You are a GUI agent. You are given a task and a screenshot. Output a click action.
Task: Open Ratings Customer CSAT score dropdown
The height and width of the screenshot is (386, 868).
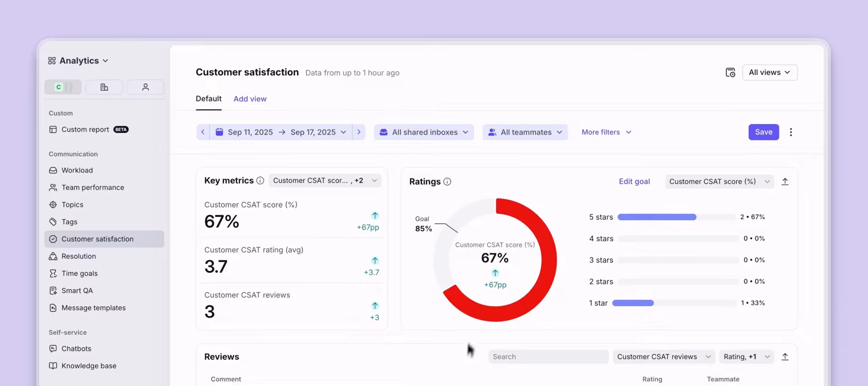tap(719, 182)
